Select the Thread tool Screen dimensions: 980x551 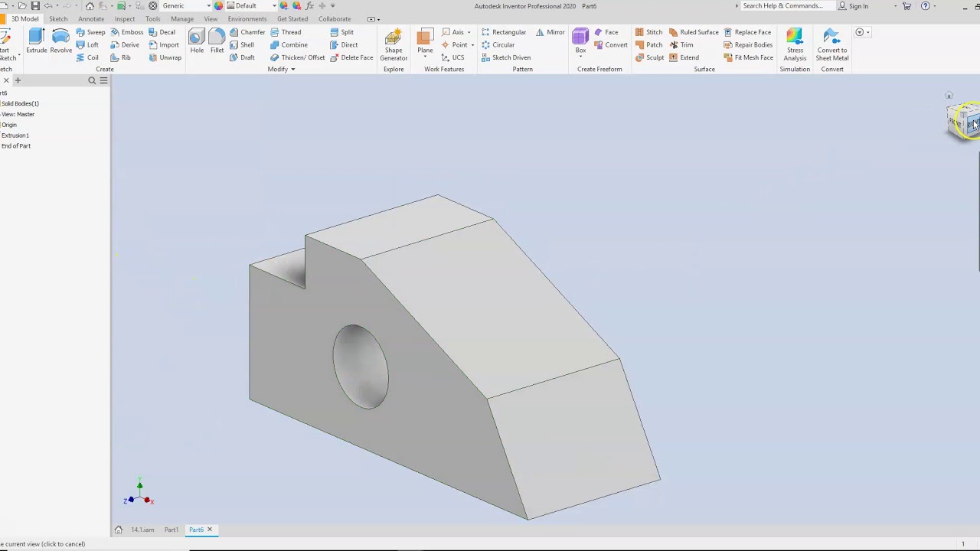pyautogui.click(x=286, y=32)
